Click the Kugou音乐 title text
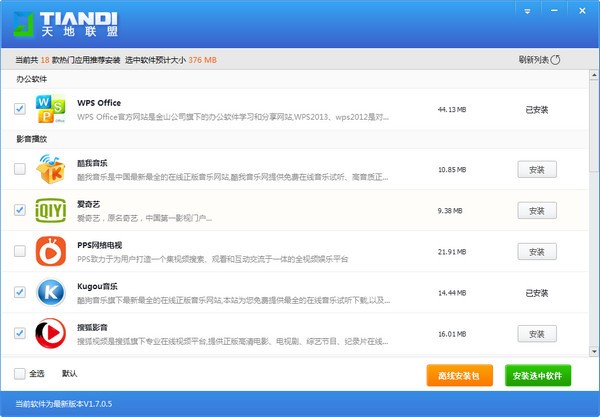 [97, 286]
